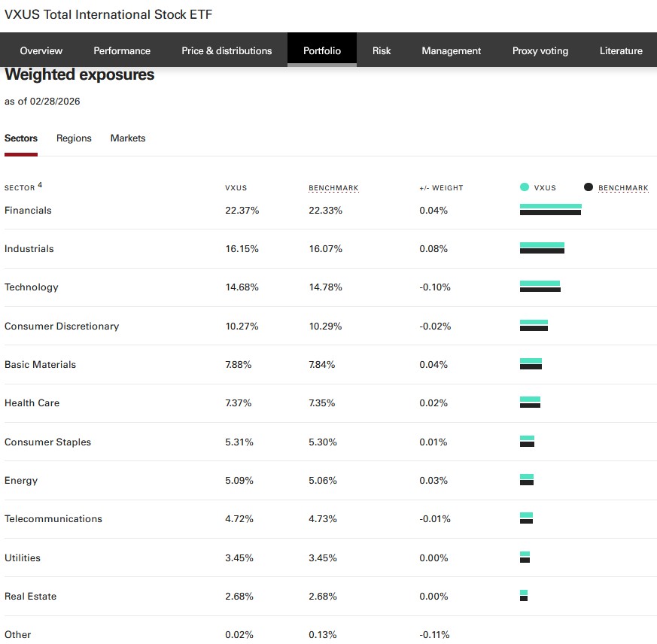Click Industrials VXUS value 16.15%
Viewport: 657px width, 644px height.
(x=242, y=249)
